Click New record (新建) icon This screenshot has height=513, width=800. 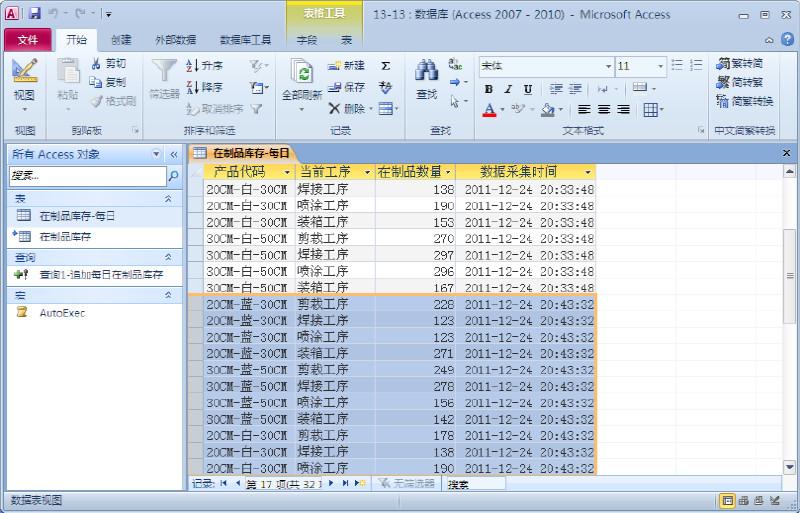334,65
